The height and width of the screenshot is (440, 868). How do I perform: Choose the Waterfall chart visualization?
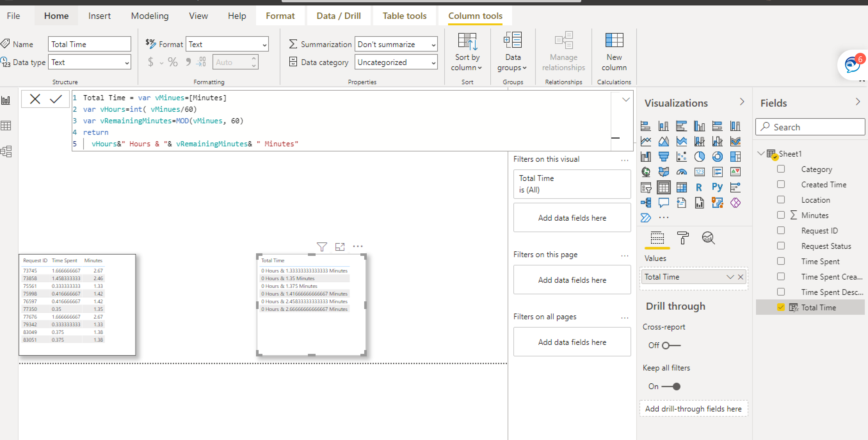[x=646, y=157]
